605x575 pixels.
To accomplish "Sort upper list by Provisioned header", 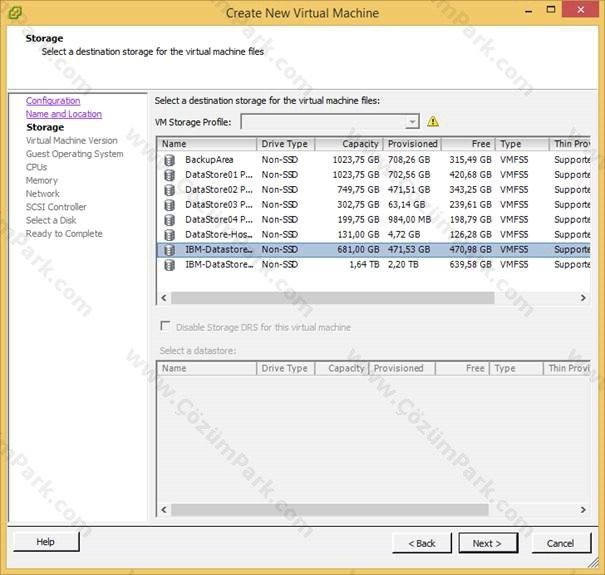I will click(412, 144).
